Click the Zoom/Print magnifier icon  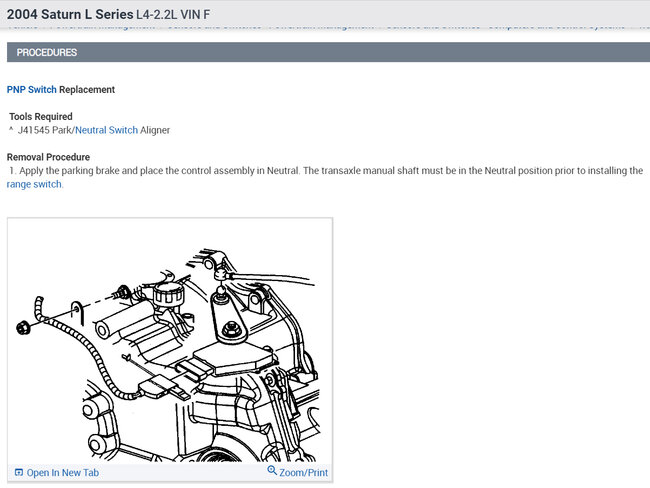tap(272, 470)
